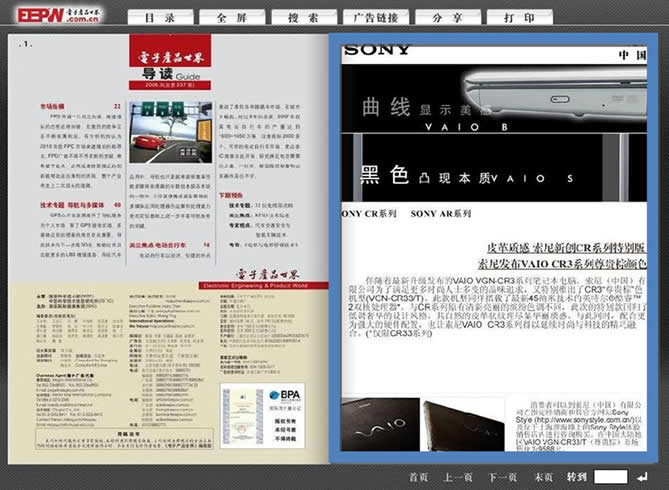The image size is (669, 490).
Task: Open the 目录 table of contents tab
Action: pyautogui.click(x=156, y=18)
